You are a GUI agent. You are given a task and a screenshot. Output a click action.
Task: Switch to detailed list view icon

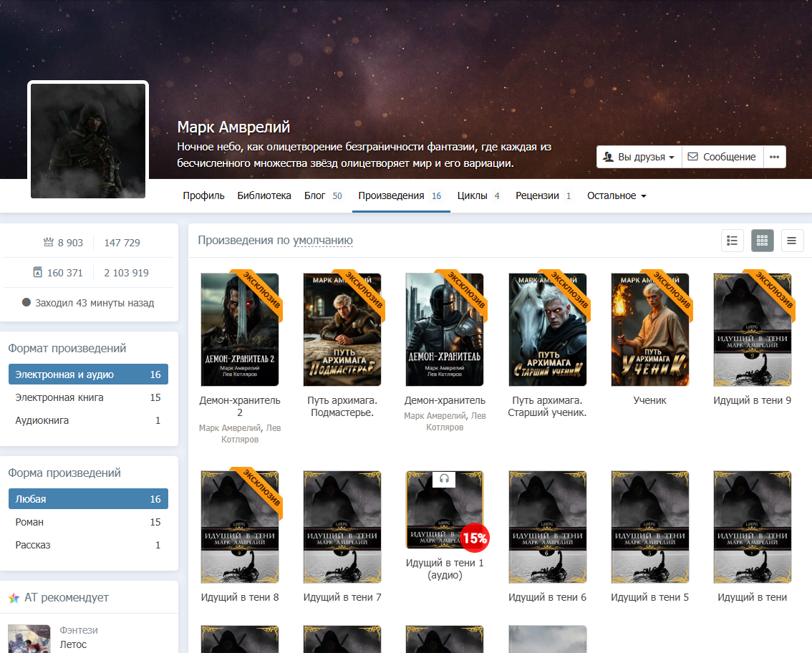click(732, 241)
